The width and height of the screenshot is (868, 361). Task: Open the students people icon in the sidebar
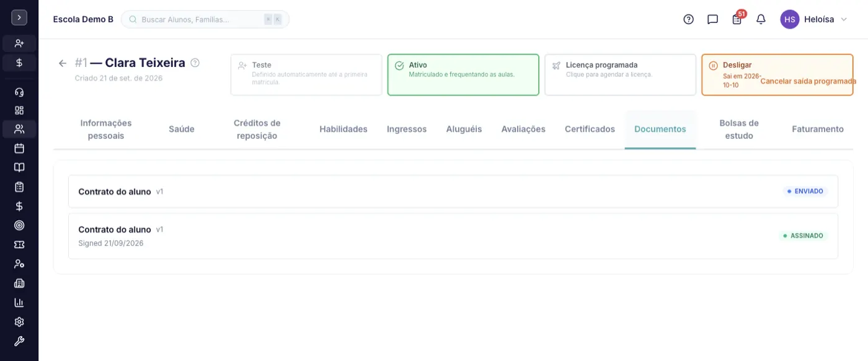19,129
